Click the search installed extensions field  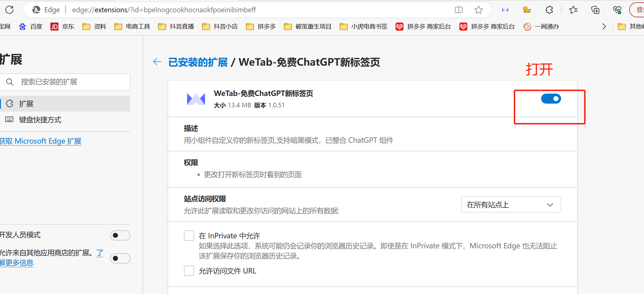tap(65, 82)
